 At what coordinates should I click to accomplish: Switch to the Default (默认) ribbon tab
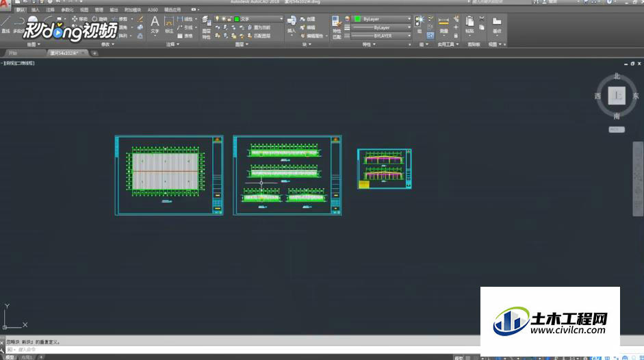pyautogui.click(x=20, y=10)
